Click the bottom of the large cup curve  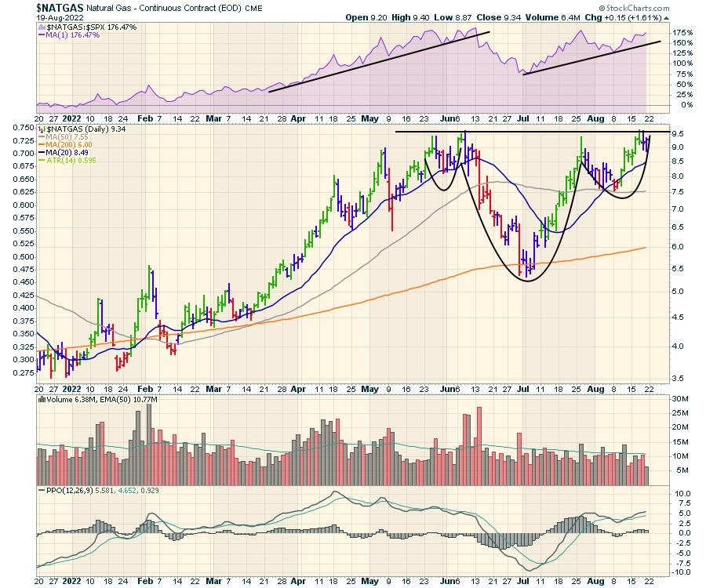(526, 280)
